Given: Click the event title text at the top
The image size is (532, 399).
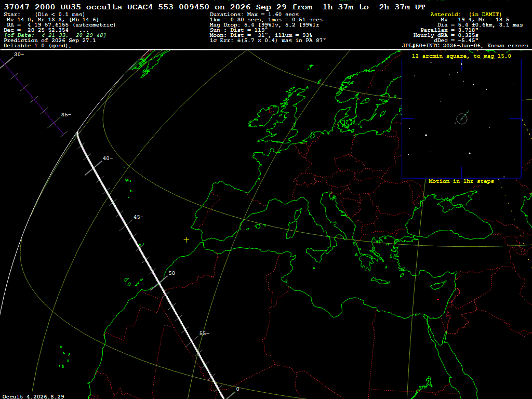Looking at the screenshot, I should coord(215,7).
